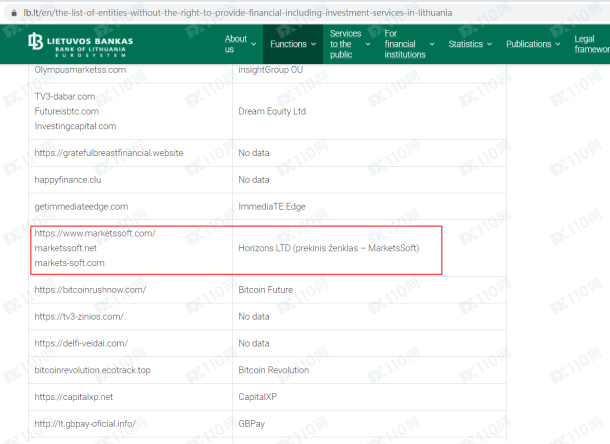Click the browser address bar URL

238,13
